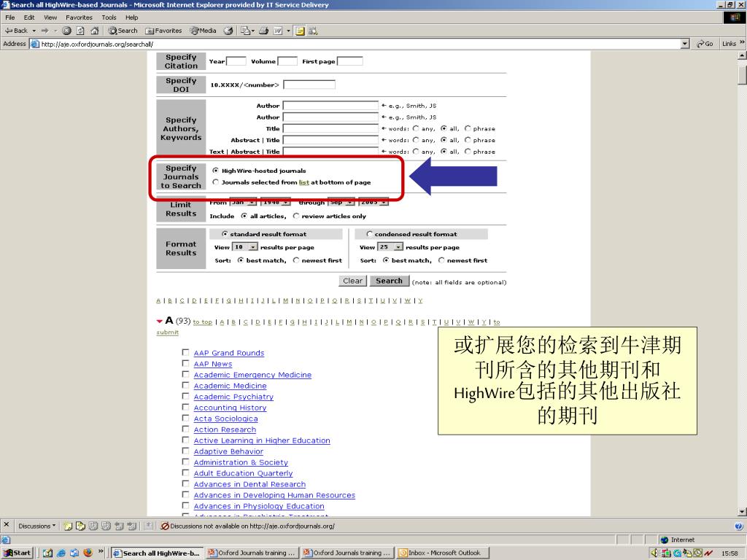This screenshot has width=747, height=560.
Task: Open the From month dropdown
Action: coord(252,202)
